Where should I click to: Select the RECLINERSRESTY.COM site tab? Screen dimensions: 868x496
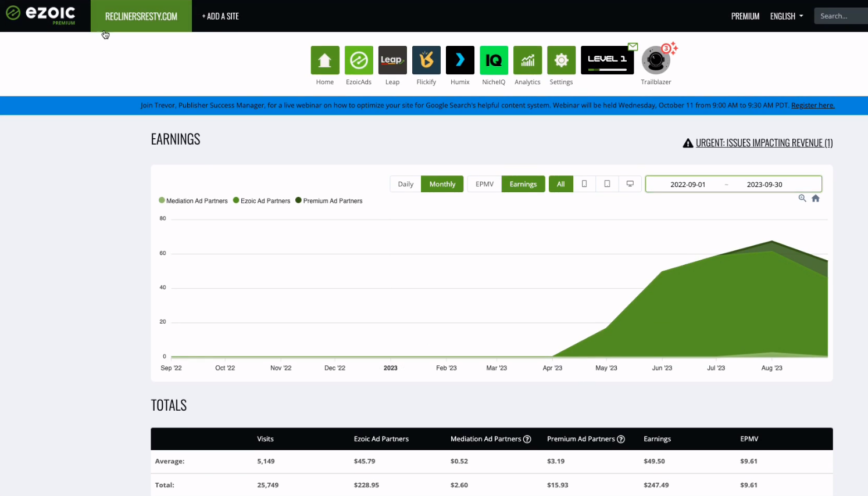tap(141, 16)
